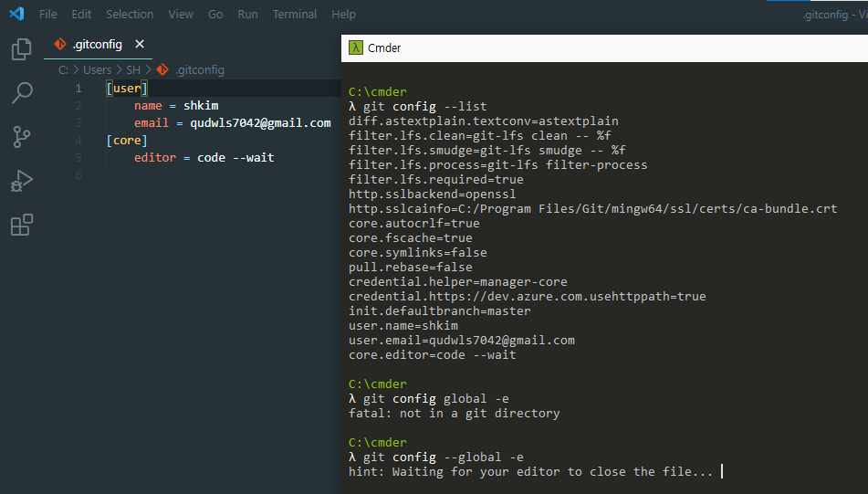868x494 pixels.
Task: Click the 'git config --global -e' command line
Action: coord(444,457)
